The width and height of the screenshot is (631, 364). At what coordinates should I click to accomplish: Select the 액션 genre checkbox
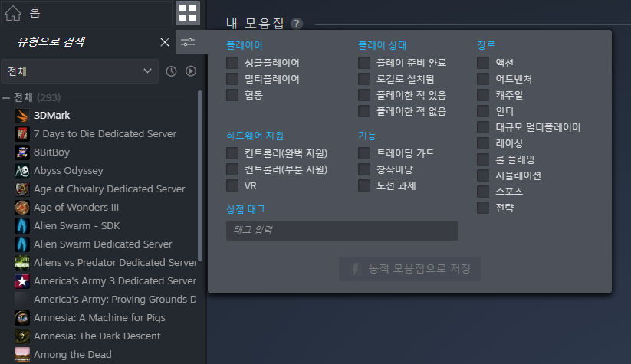click(x=483, y=63)
